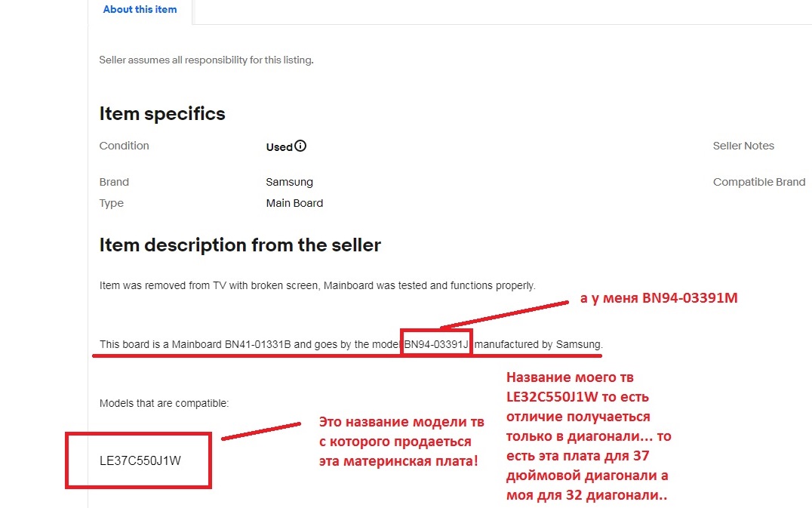
Task: Click the Item description from the seller heading
Action: [x=240, y=245]
